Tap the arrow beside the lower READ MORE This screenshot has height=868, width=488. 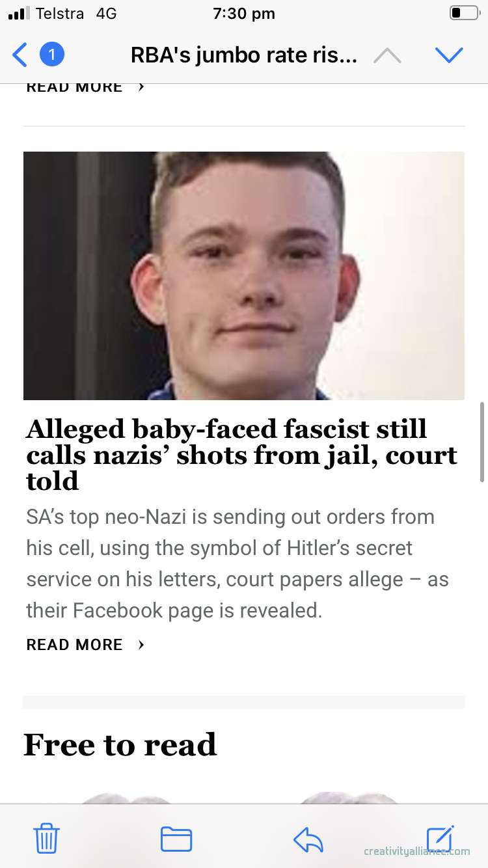coord(141,645)
